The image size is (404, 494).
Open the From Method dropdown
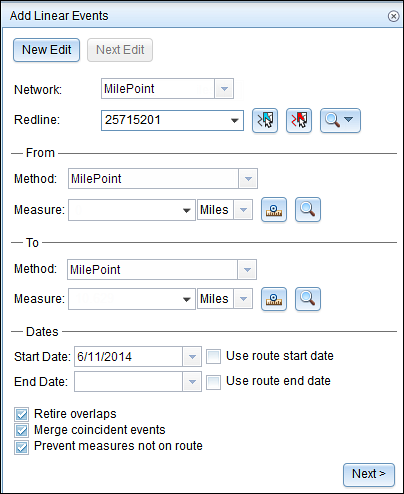(248, 179)
